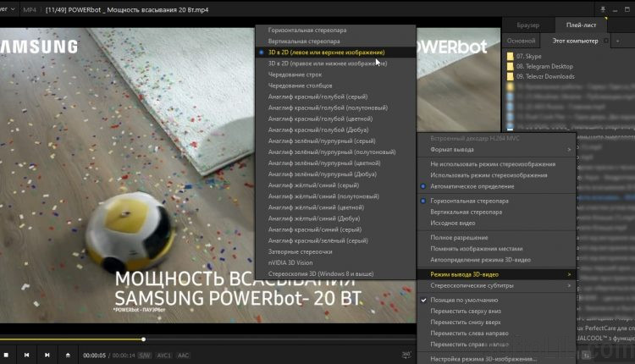This screenshot has width=635, height=364.
Task: Toggle Полное разрешение option
Action: tap(496, 238)
